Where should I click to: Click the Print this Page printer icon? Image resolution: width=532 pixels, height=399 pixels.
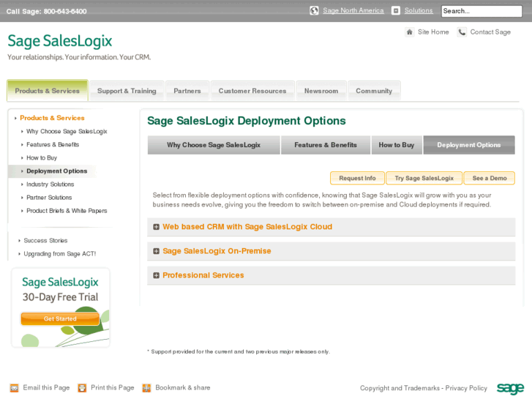pyautogui.click(x=82, y=388)
